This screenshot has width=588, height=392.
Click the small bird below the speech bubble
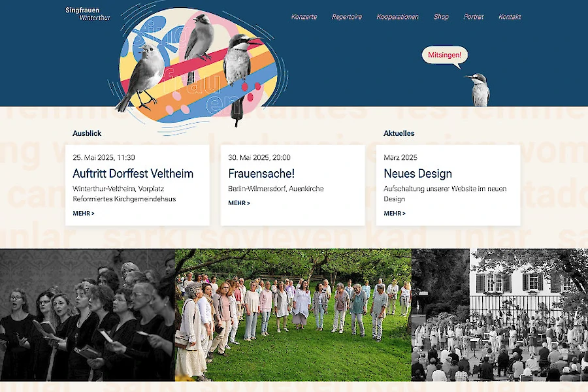pyautogui.click(x=478, y=90)
